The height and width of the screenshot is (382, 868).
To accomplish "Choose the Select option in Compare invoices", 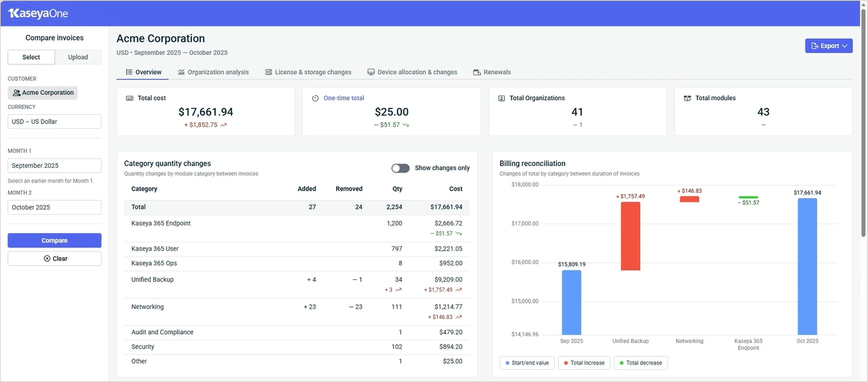I will 31,57.
